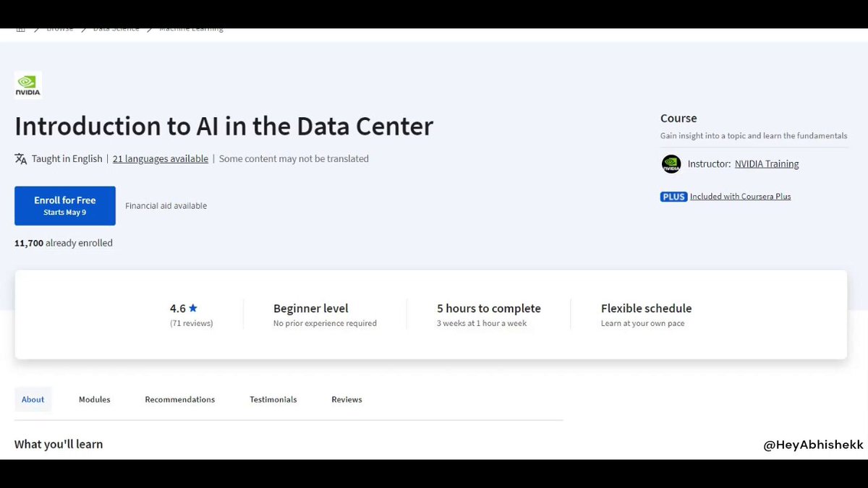Click the course title heading
Image resolution: width=868 pixels, height=488 pixels.
(x=224, y=127)
